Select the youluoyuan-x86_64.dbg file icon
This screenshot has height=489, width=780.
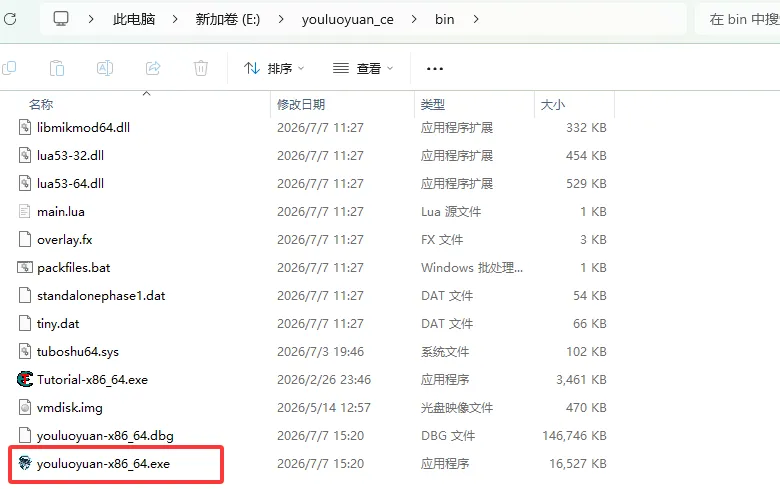(x=24, y=435)
